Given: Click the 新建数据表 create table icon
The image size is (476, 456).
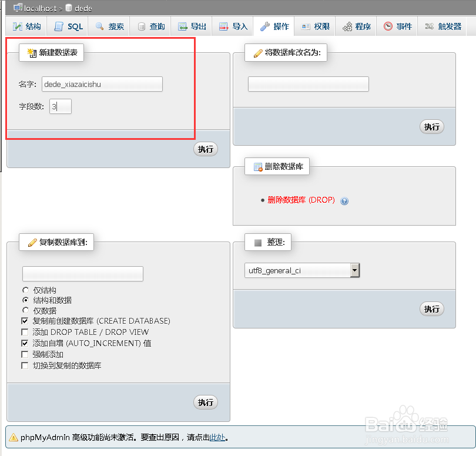Looking at the screenshot, I should click(x=32, y=52).
